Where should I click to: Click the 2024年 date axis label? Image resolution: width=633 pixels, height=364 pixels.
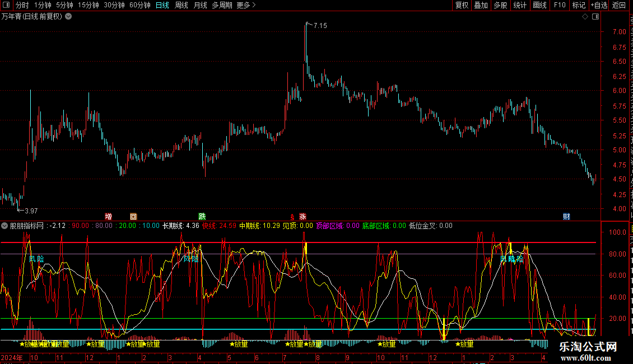(12, 357)
